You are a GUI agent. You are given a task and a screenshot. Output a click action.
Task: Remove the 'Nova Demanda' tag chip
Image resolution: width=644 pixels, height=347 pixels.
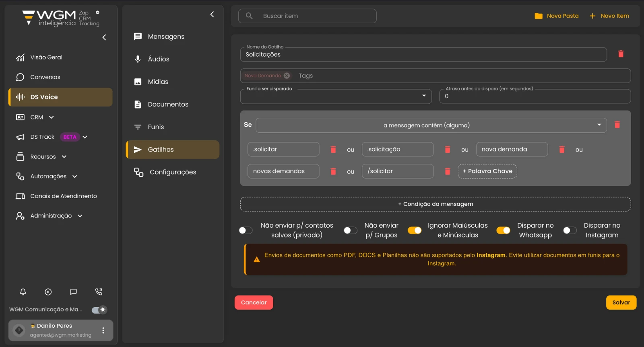pos(287,76)
